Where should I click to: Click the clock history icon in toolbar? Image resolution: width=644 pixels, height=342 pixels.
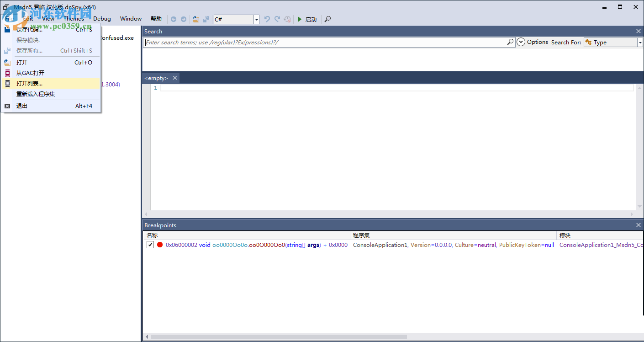pyautogui.click(x=287, y=19)
